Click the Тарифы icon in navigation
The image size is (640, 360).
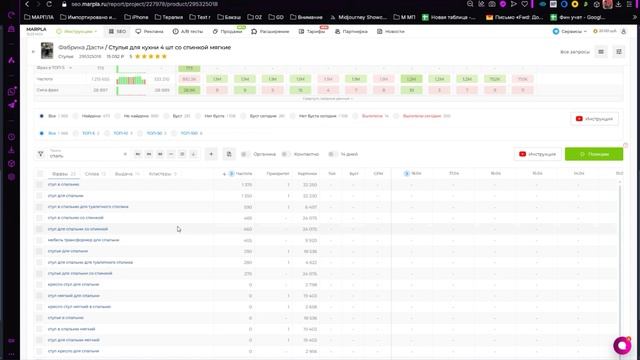301,31
